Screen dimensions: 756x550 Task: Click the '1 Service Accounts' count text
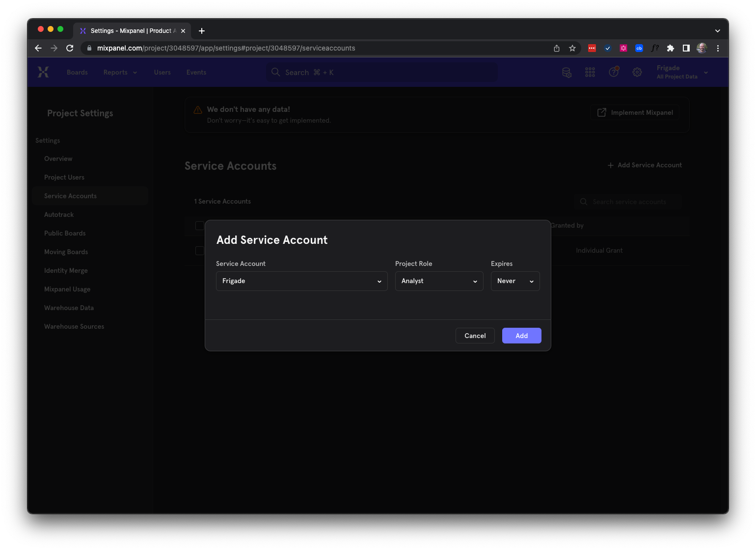point(222,202)
